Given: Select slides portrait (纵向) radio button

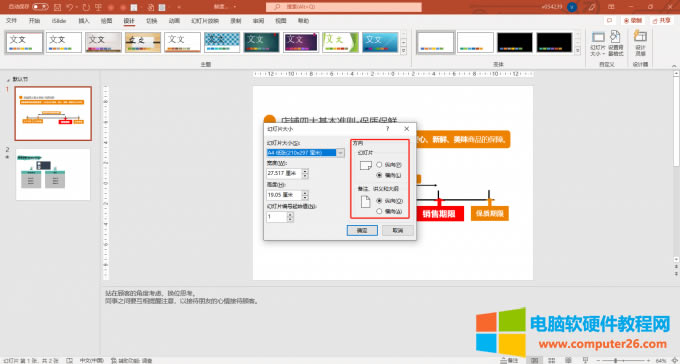Looking at the screenshot, I should click(379, 165).
